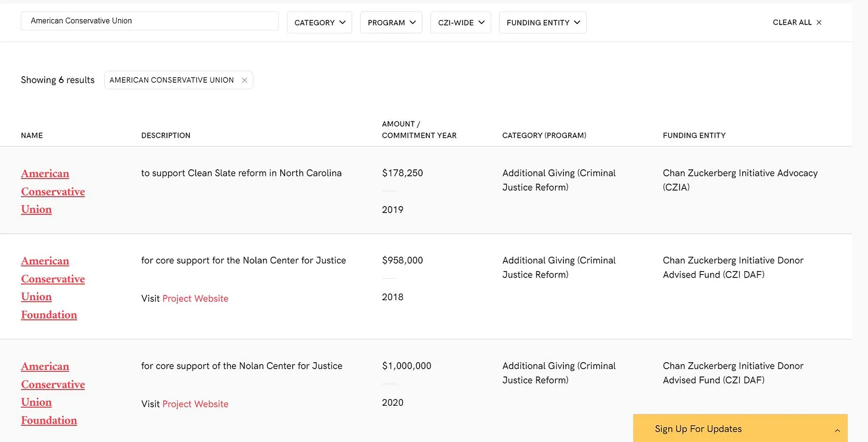Open the Program filter dropdown
The width and height of the screenshot is (868, 442).
391,23
